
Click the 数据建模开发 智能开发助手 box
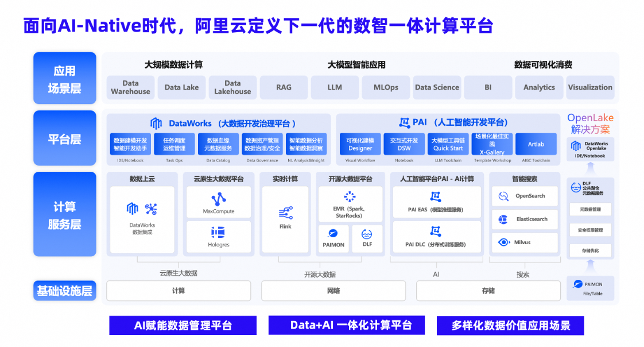pos(130,144)
